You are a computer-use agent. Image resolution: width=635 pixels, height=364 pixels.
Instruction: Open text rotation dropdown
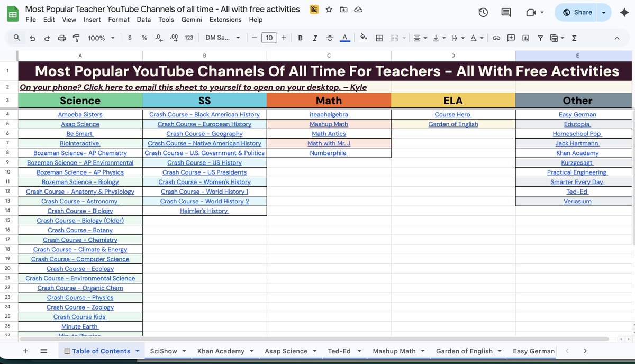tap(477, 38)
